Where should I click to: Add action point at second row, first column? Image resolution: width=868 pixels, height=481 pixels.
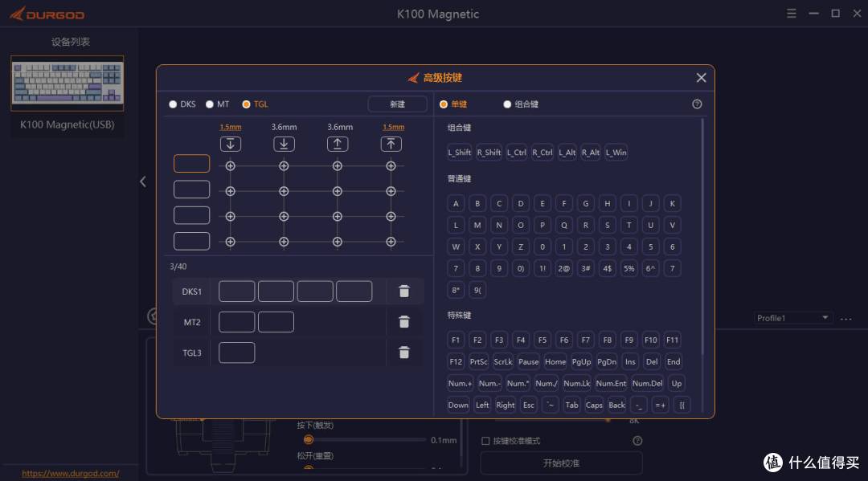pyautogui.click(x=231, y=191)
